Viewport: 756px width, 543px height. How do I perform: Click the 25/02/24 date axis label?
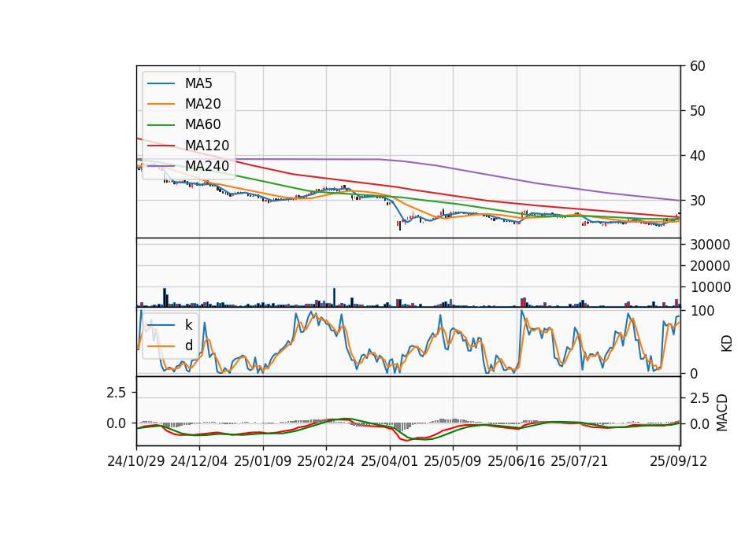click(326, 461)
